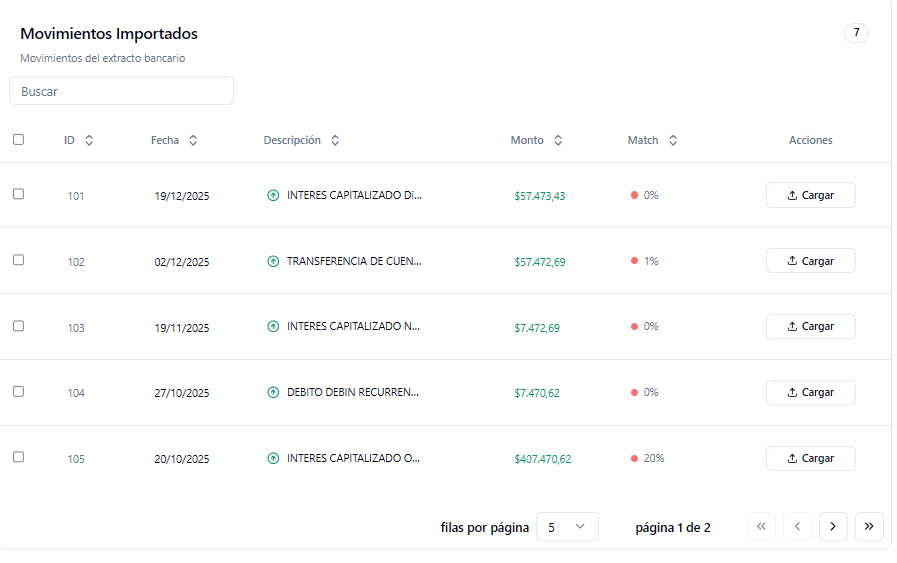
Task: Sort by Match column arrows
Action: (x=673, y=141)
